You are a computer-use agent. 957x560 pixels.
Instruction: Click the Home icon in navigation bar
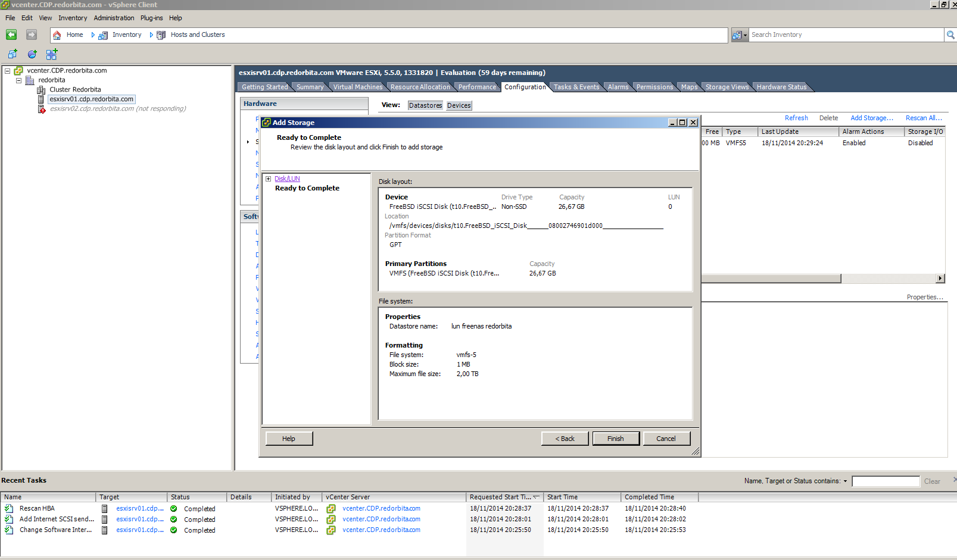click(x=57, y=35)
